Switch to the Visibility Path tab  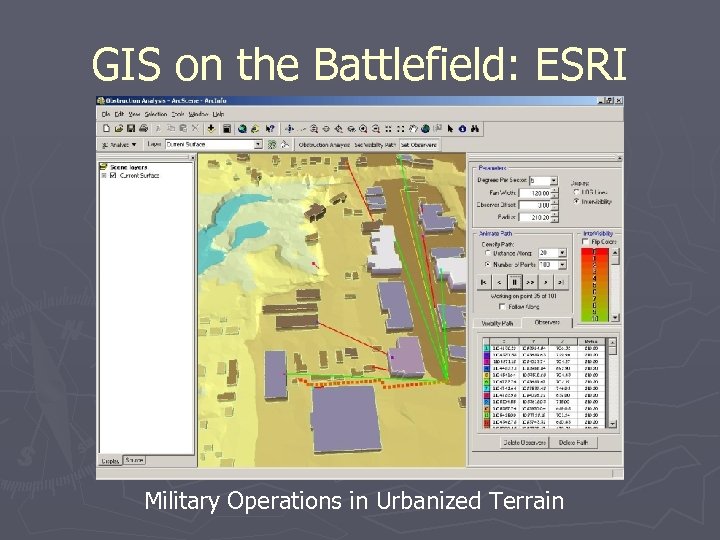tap(497, 323)
